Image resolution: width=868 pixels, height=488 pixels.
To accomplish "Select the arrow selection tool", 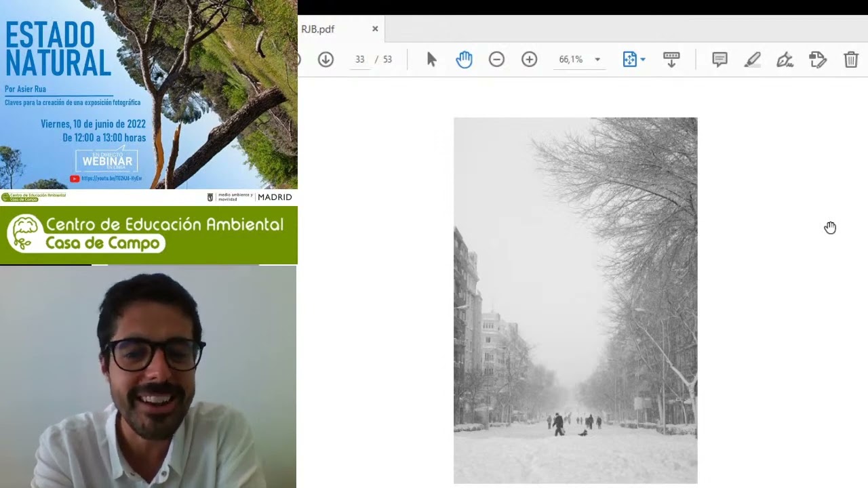I will [x=431, y=60].
